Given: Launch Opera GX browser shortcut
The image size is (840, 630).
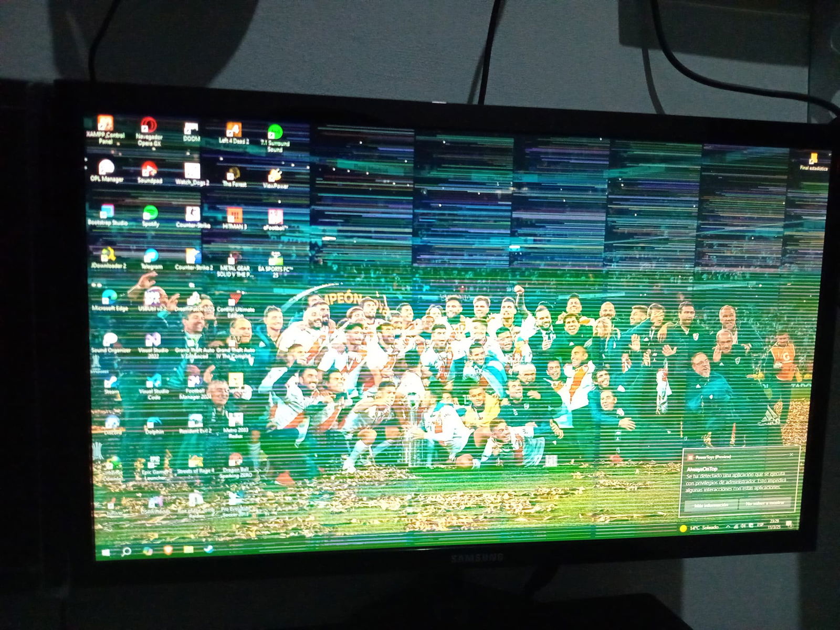Looking at the screenshot, I should click(x=149, y=131).
